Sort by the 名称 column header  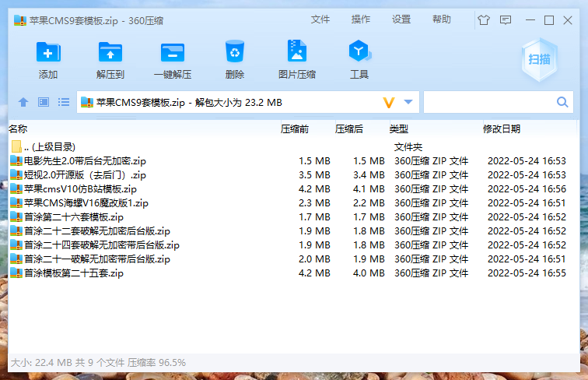tap(18, 128)
